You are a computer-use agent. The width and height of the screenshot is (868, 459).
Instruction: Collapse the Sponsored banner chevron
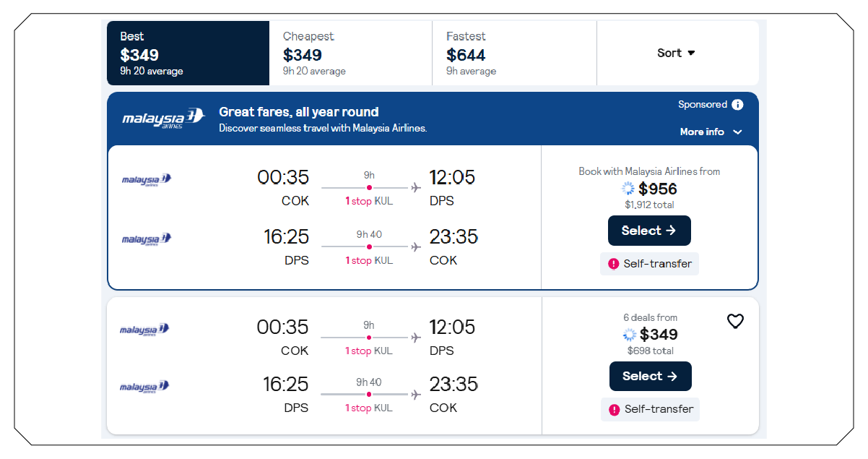tap(737, 132)
